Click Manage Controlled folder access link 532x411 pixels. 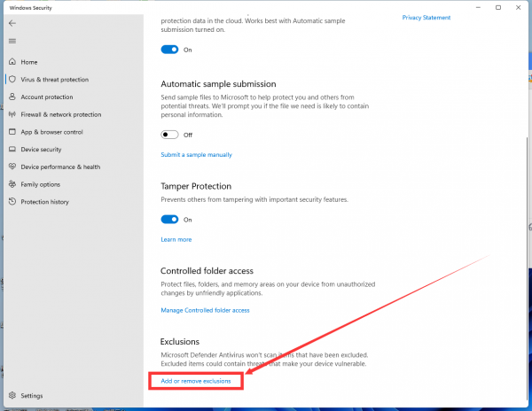click(205, 310)
